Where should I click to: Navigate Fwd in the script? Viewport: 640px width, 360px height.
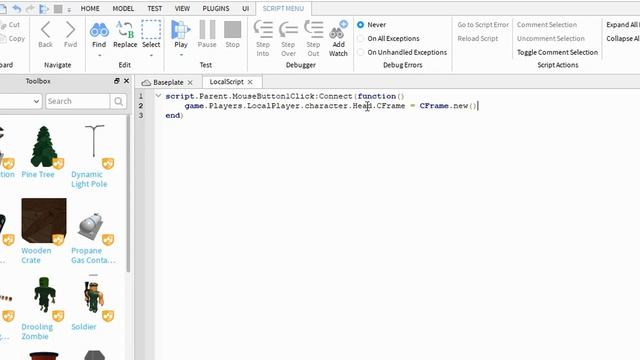70,34
